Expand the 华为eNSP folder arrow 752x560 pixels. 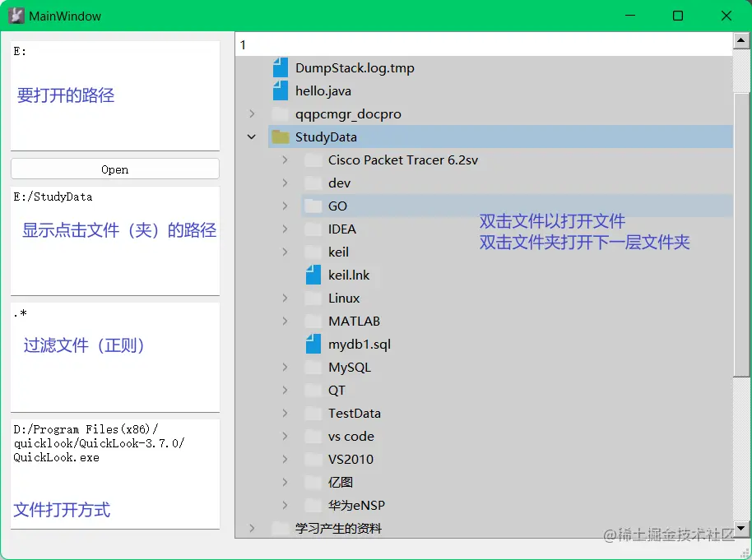[285, 506]
